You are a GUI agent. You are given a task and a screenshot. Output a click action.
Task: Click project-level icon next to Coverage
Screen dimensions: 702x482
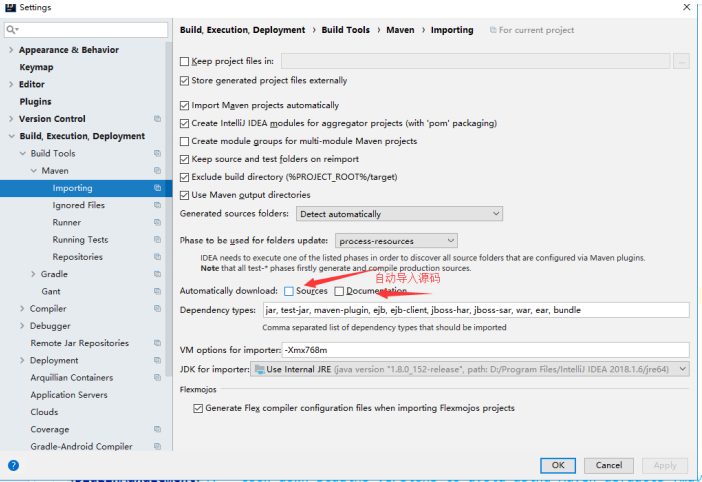click(157, 429)
